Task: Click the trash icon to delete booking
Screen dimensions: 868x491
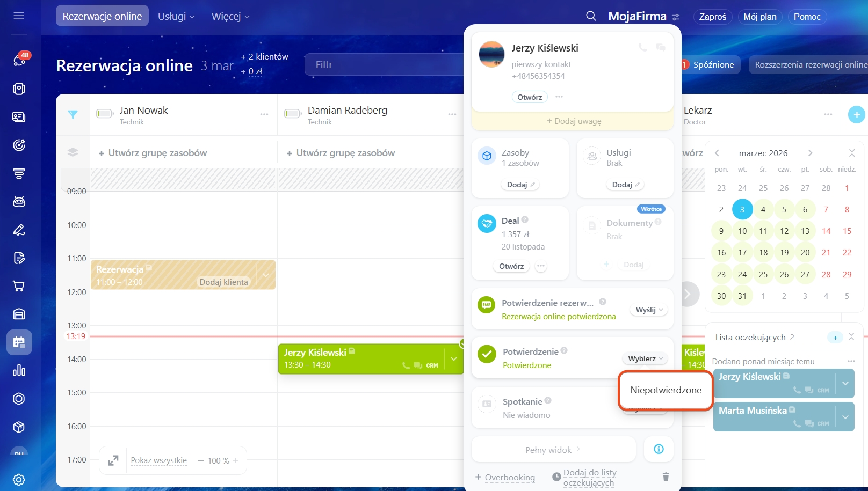Action: pos(666,477)
